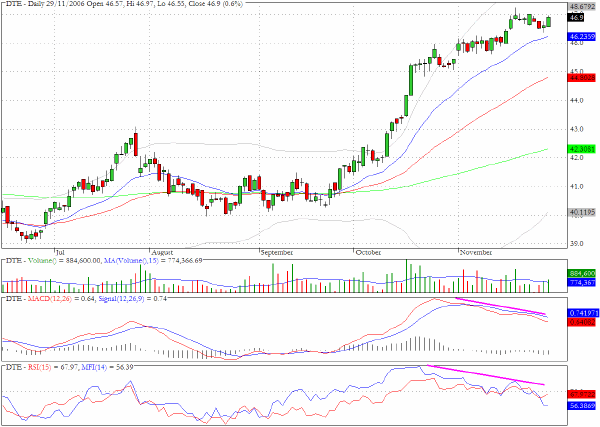Click the blue volume MA label 774,367
The width and height of the screenshot is (600, 427).
581,282
